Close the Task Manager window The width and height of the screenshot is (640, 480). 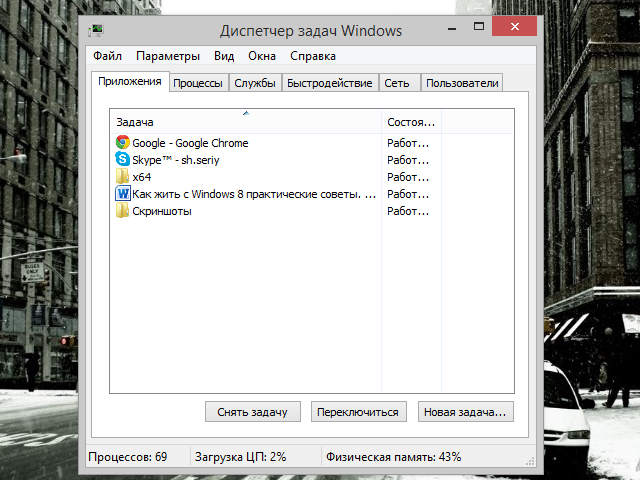pos(514,27)
